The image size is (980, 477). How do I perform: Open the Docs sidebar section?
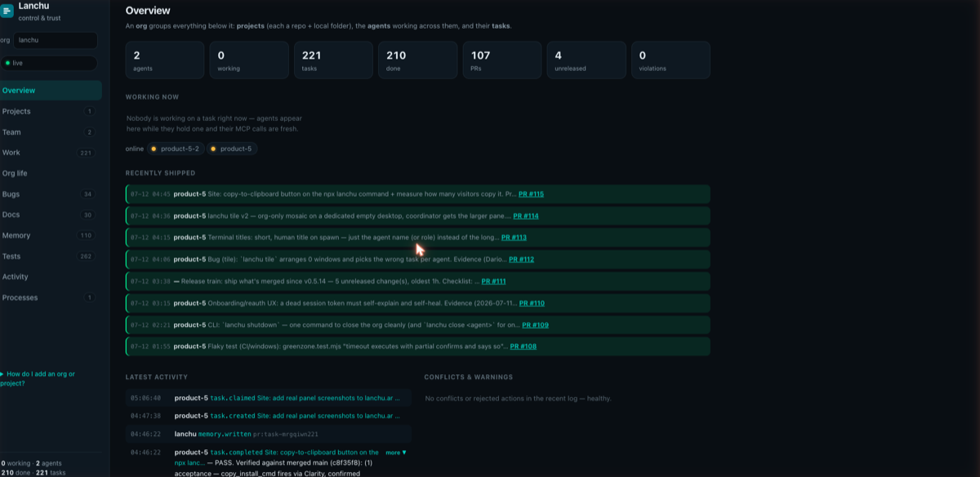51,215
